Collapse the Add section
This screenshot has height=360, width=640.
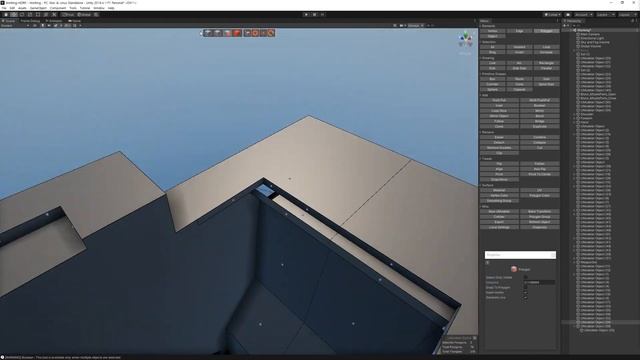coord(484,95)
